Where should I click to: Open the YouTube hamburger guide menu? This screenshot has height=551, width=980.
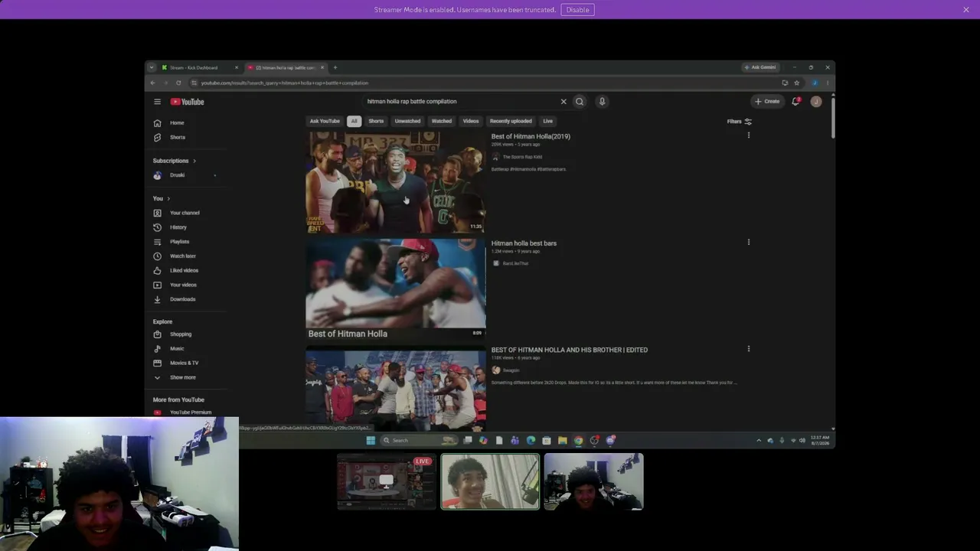click(x=157, y=102)
